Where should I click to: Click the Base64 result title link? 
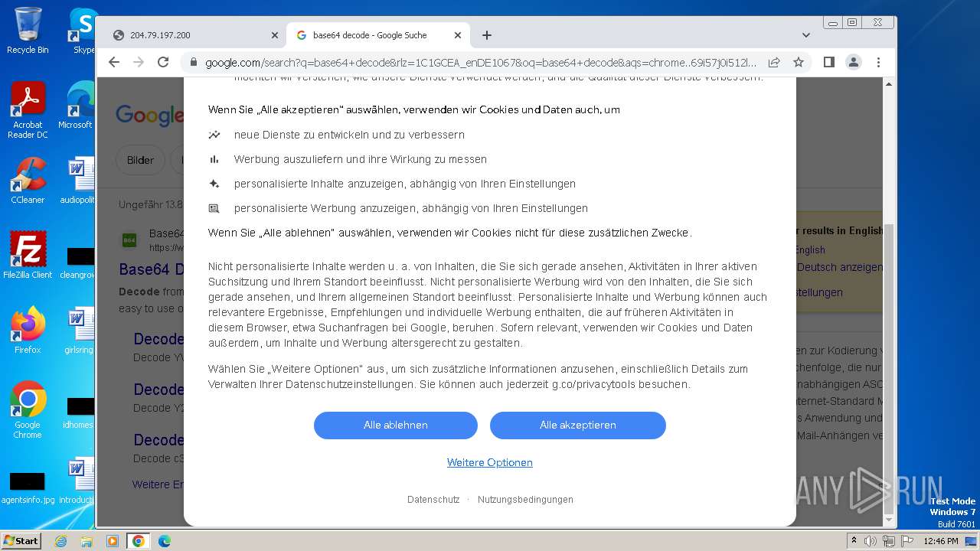pyautogui.click(x=152, y=269)
